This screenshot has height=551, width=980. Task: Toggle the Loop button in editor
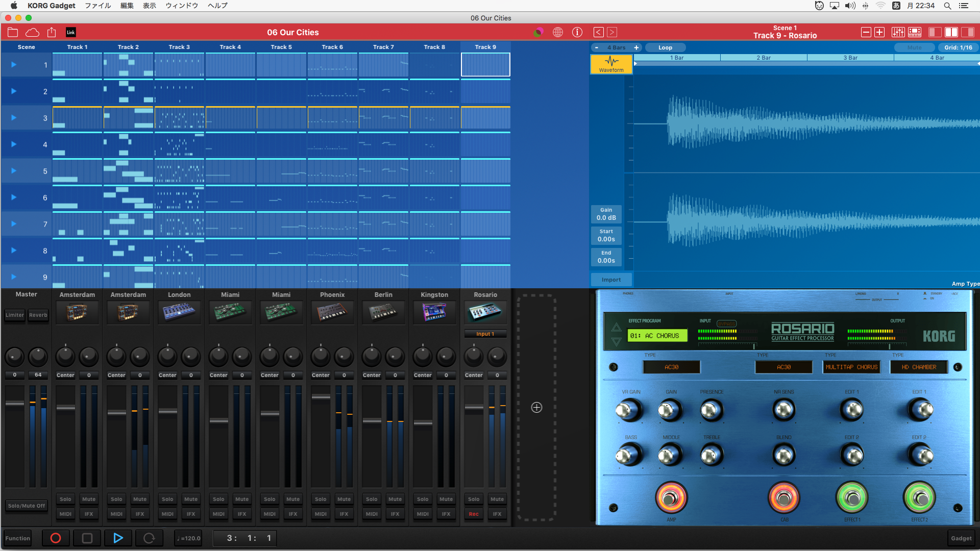pyautogui.click(x=665, y=47)
